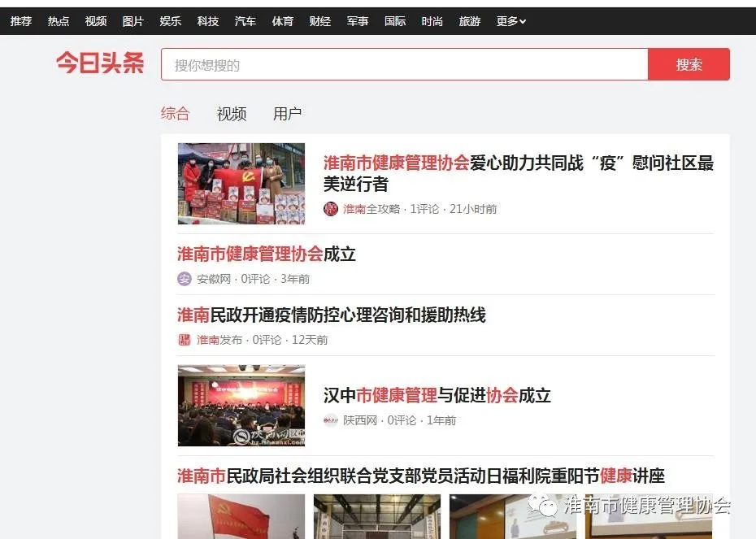
Task: Focus the 搜你想搜的 search field
Action: [405, 64]
